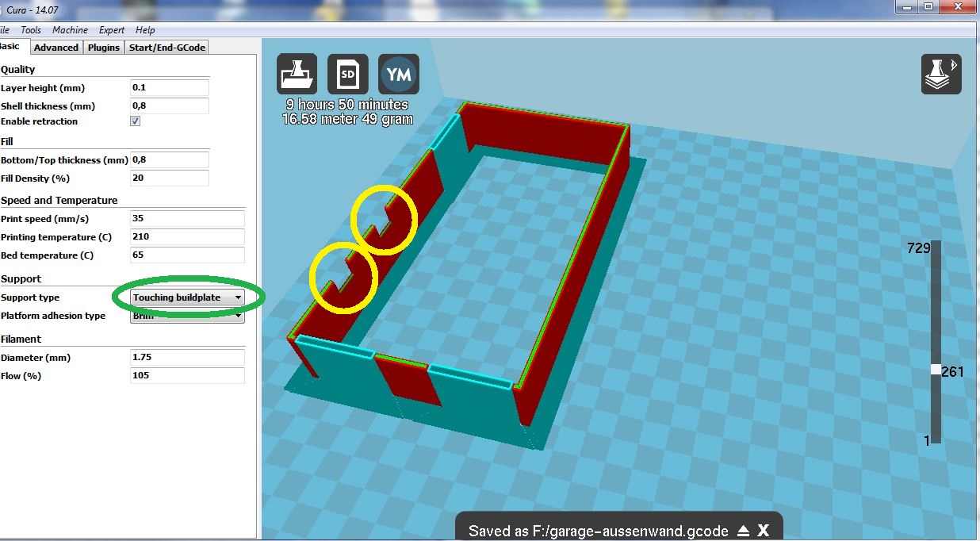Click the Printing temperature input field
980x541 pixels.
coord(187,237)
